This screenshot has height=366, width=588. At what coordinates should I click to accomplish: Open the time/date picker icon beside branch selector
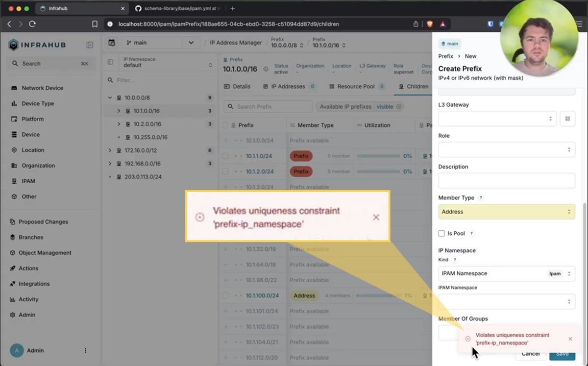tap(112, 43)
